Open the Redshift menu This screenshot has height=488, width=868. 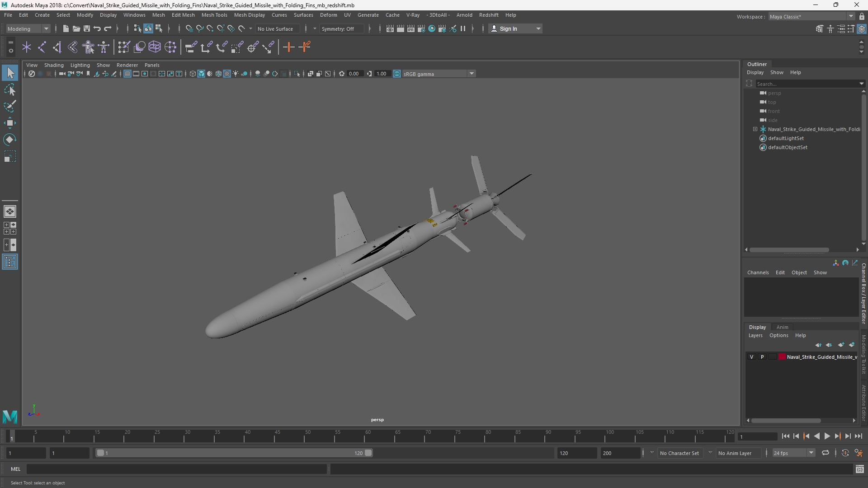click(489, 15)
